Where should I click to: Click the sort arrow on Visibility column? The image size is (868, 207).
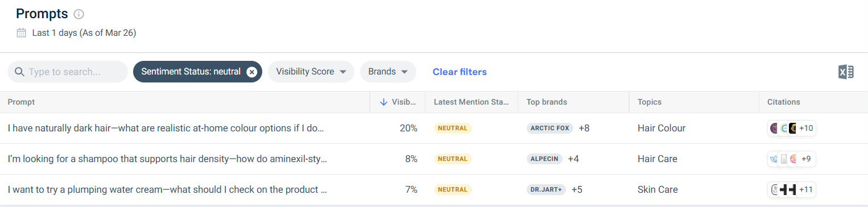pos(383,102)
